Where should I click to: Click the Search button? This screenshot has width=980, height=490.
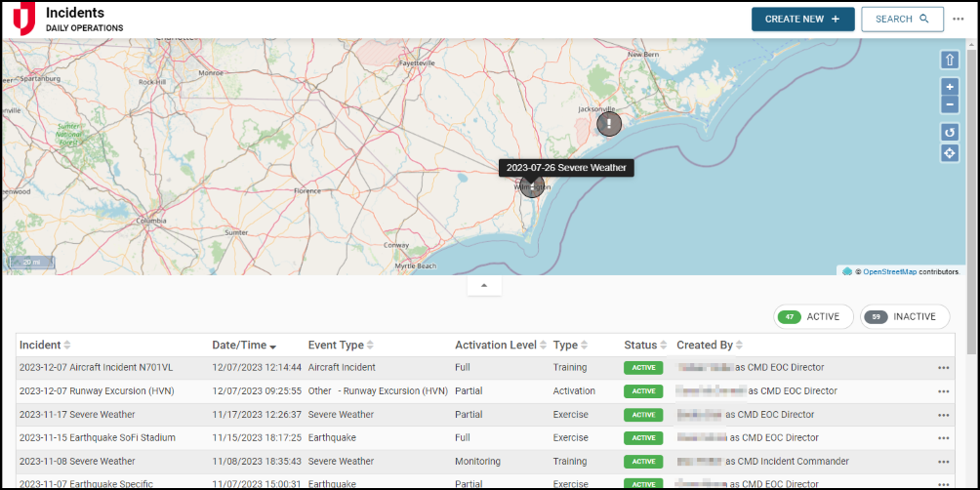point(902,19)
